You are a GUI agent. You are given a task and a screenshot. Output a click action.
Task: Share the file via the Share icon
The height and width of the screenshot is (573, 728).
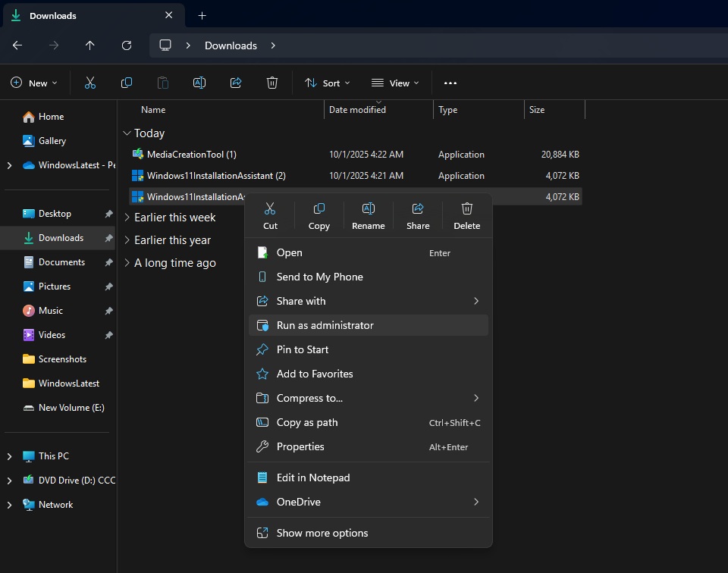(418, 214)
